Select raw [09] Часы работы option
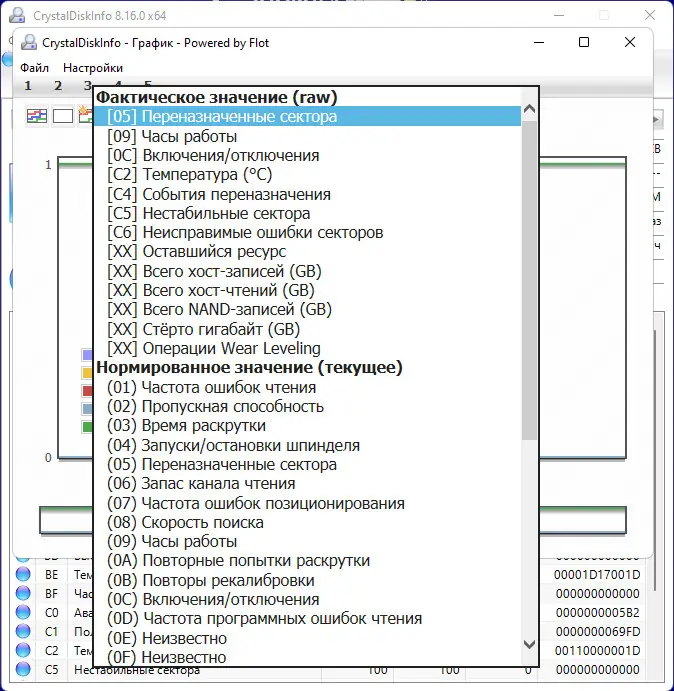This screenshot has height=691, width=674. point(307,136)
